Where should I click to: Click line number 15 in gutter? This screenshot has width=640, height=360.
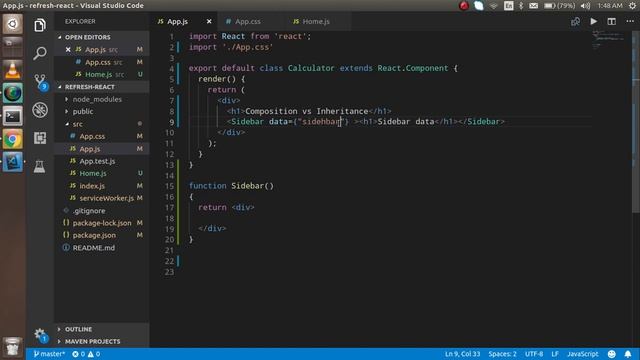pos(170,186)
